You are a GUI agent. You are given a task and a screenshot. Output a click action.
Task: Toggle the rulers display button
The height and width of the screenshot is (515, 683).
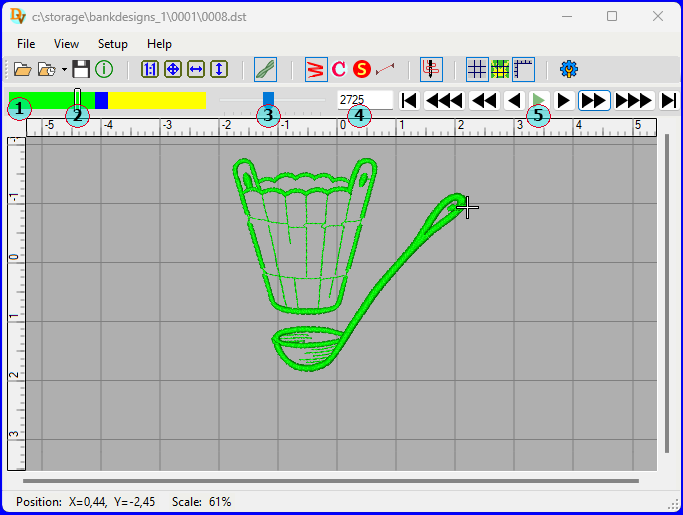click(x=523, y=69)
